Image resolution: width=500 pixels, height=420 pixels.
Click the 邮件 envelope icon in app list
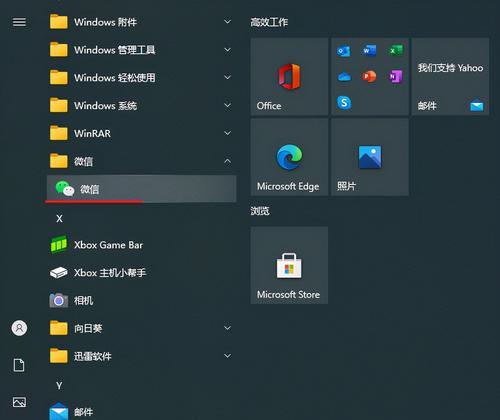coord(59,412)
